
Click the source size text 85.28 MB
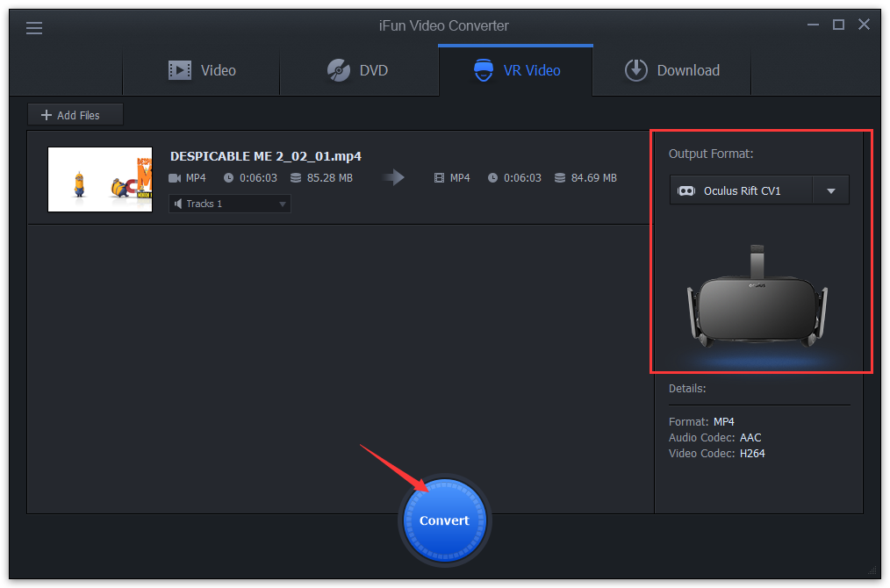(x=330, y=178)
